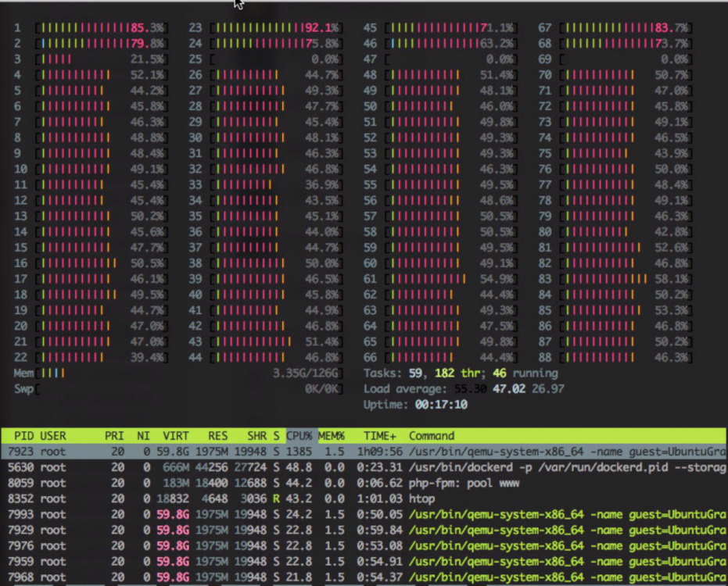Click the 54.9% value for CPU 61
Viewport: 728px width, 586px height.
tap(497, 279)
